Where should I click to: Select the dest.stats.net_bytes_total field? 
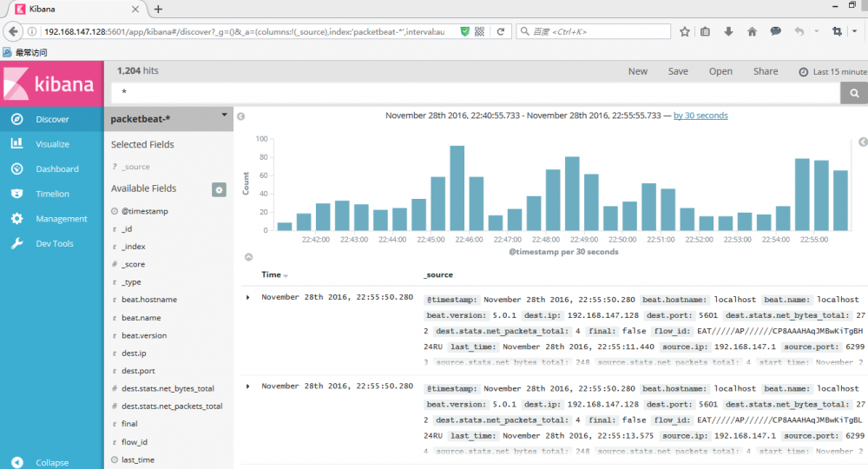point(168,389)
